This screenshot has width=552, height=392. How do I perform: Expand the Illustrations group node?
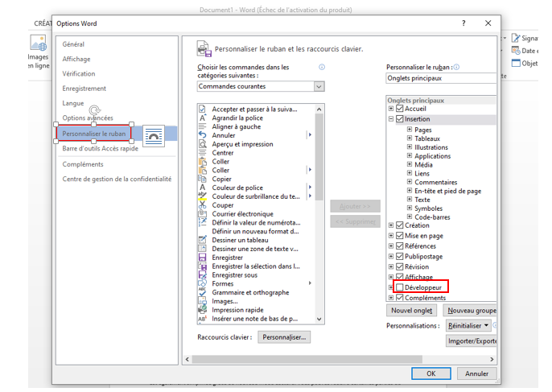[x=410, y=146]
